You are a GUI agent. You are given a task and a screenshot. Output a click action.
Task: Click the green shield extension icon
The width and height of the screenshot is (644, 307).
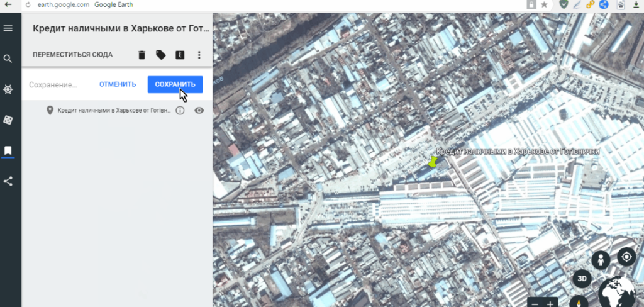coord(563,4)
